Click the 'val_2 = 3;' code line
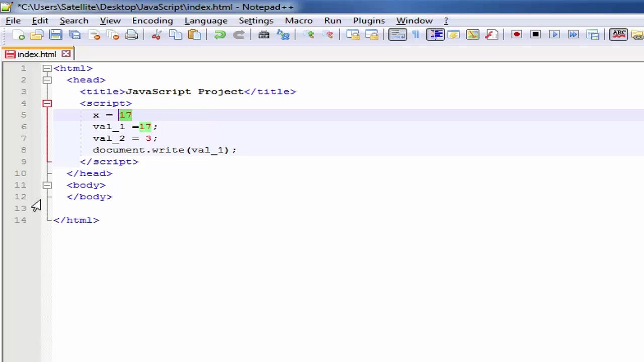 [x=125, y=138]
